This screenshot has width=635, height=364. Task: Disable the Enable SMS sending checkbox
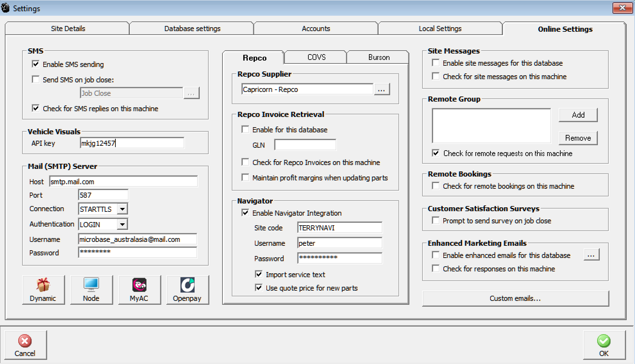36,64
